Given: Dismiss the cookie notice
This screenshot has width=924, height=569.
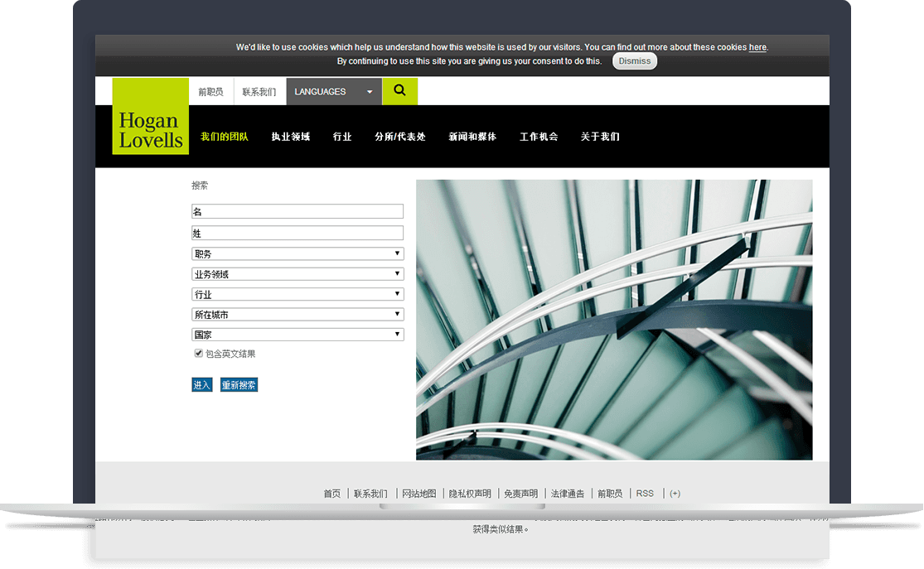Looking at the screenshot, I should pos(634,61).
